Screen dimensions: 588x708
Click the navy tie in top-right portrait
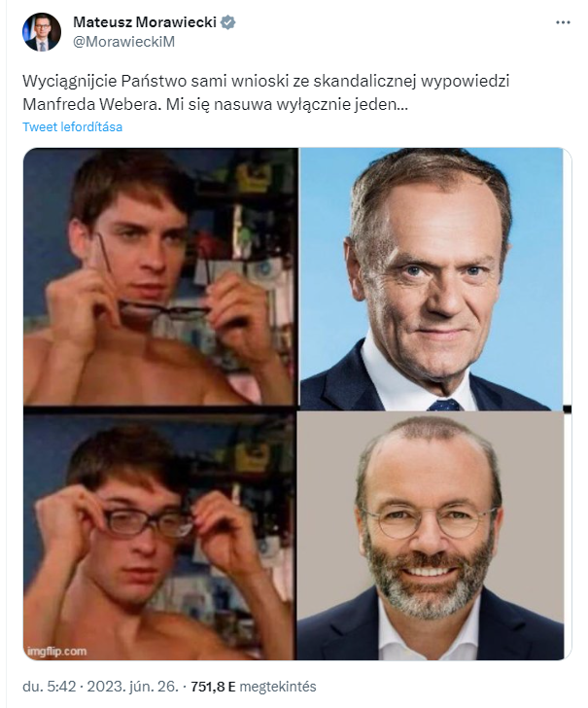[443, 405]
